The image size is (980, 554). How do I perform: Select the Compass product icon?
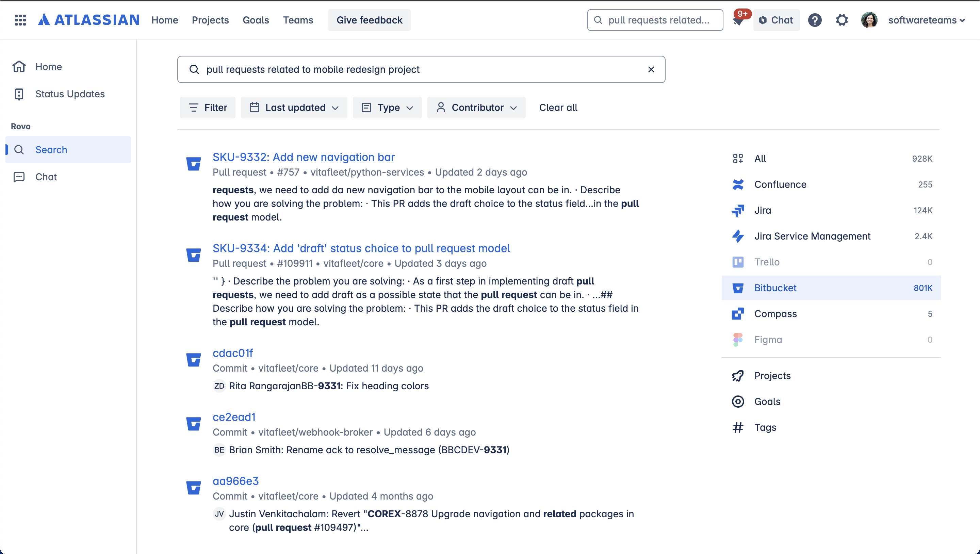738,313
